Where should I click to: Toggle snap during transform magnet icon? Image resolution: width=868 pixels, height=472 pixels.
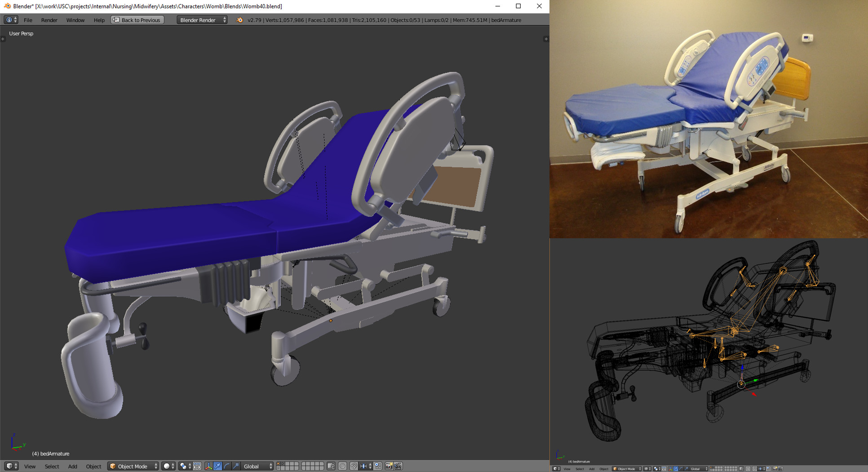354,466
